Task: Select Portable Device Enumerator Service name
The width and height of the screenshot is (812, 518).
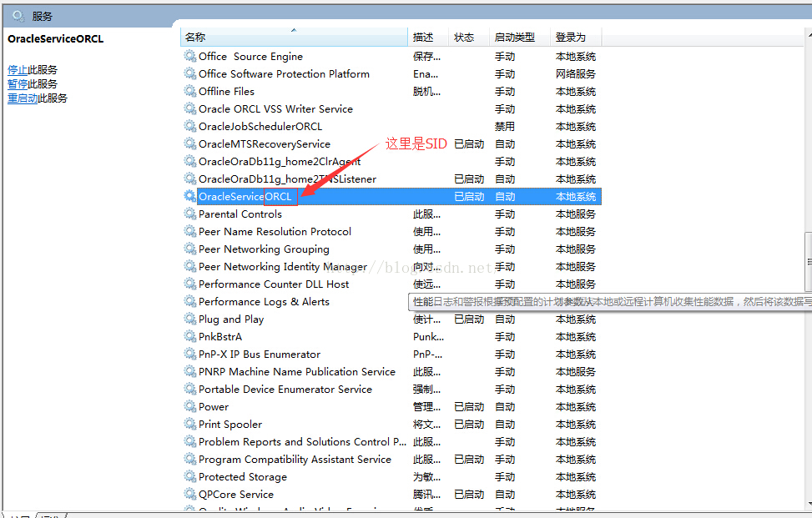Action: click(x=285, y=390)
